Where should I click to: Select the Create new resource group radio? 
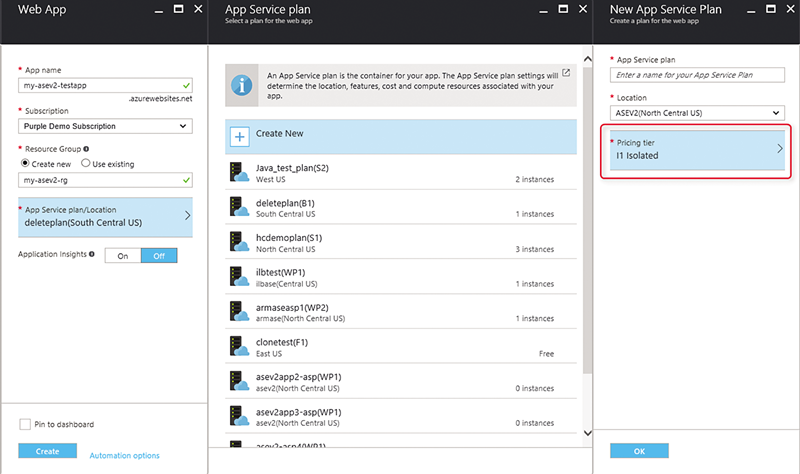[25, 163]
